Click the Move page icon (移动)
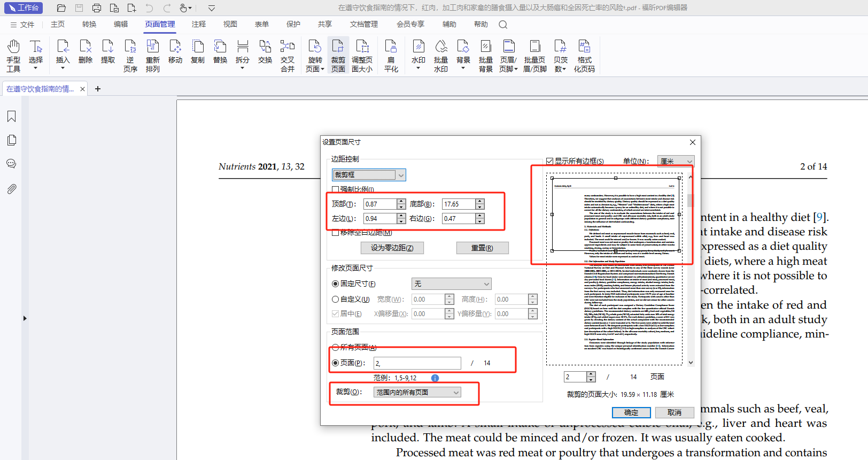868x460 pixels. pyautogui.click(x=175, y=52)
